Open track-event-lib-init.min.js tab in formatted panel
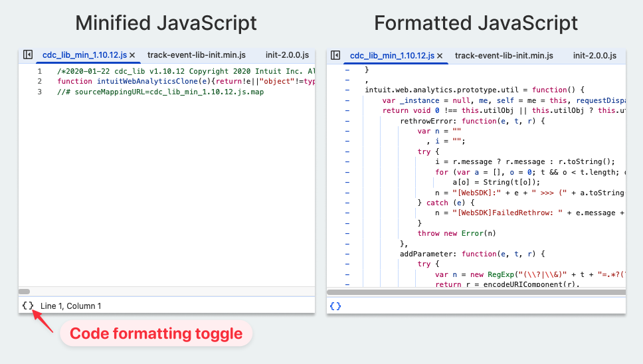Image resolution: width=643 pixels, height=364 pixels. pyautogui.click(x=504, y=56)
